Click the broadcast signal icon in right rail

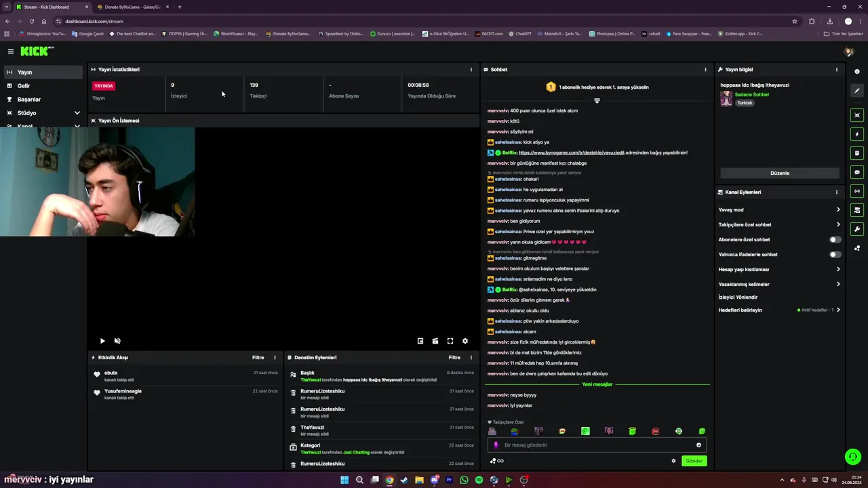point(857,191)
